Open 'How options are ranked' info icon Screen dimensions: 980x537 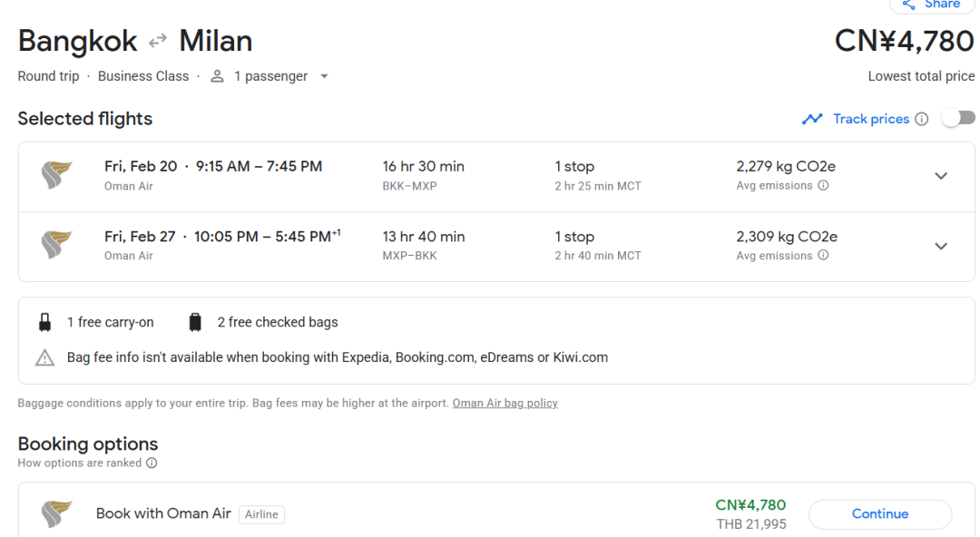[x=152, y=464]
